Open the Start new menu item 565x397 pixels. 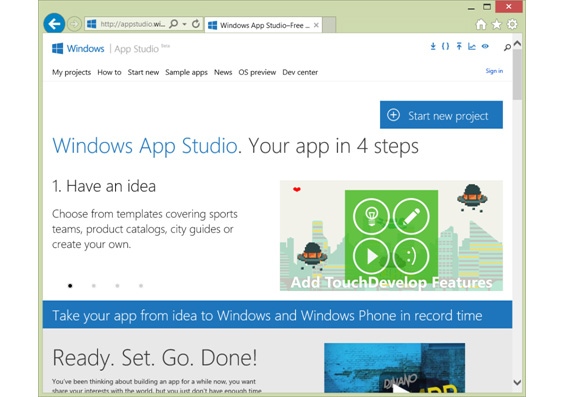point(143,72)
